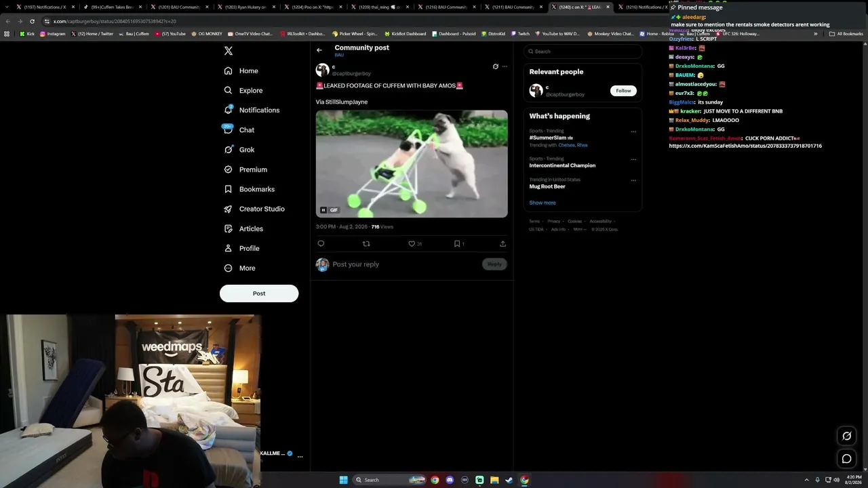
Task: Open captburgerboy's avatar on the post
Action: [322, 70]
